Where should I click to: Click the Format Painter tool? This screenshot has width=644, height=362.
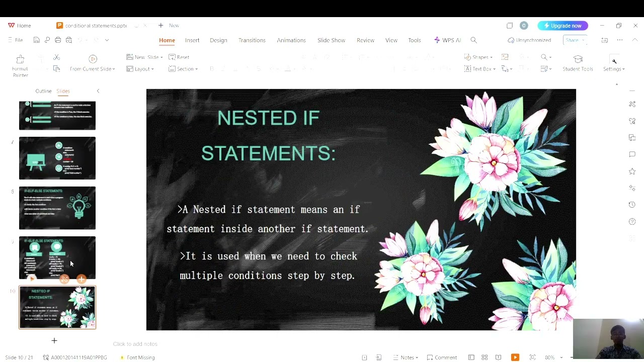pyautogui.click(x=20, y=66)
